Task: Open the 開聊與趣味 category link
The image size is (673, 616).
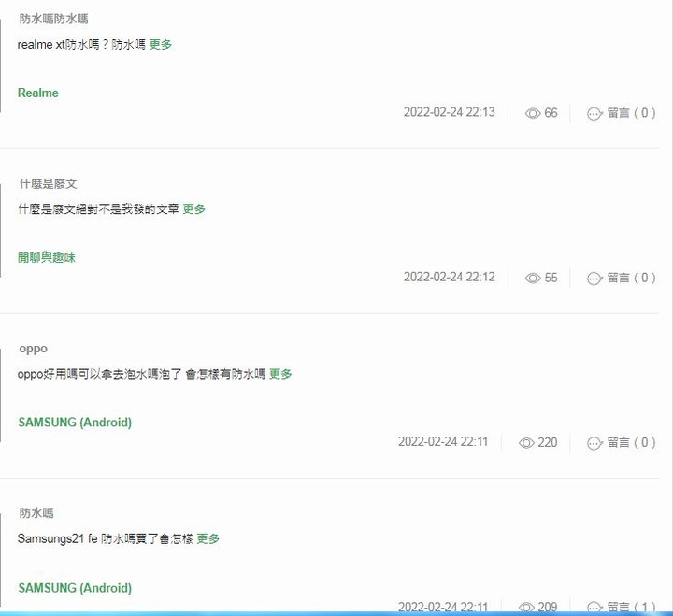Action: [x=47, y=258]
